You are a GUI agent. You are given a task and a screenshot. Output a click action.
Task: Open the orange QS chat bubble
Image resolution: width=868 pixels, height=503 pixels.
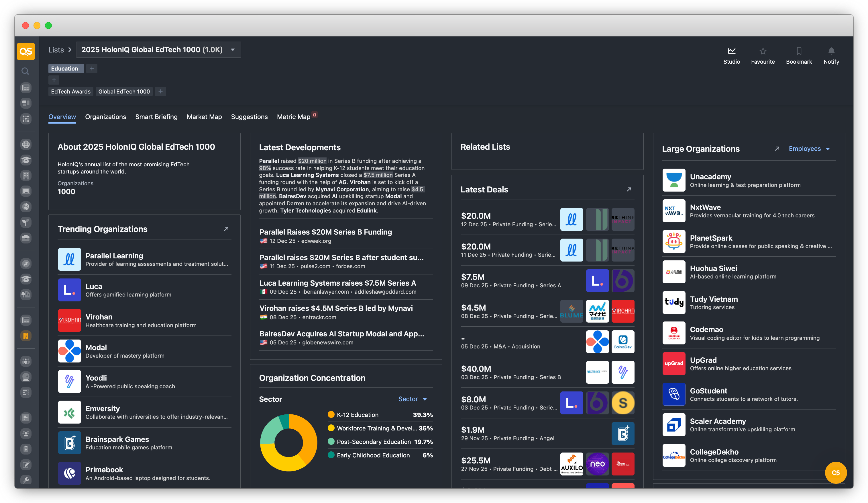[835, 472]
